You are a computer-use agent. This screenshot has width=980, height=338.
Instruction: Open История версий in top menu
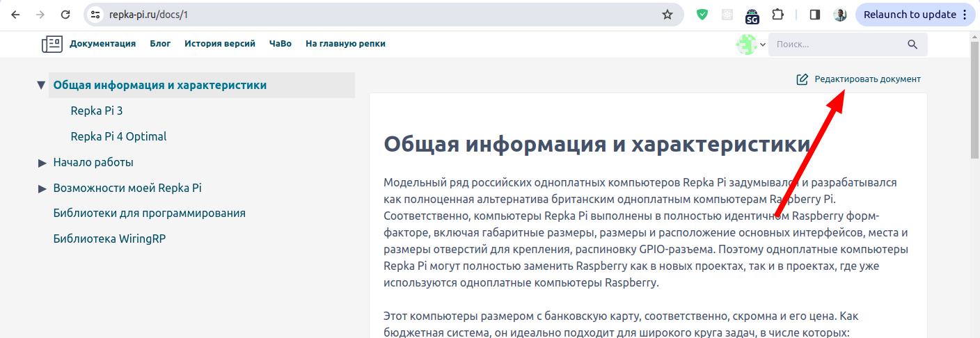(x=219, y=44)
